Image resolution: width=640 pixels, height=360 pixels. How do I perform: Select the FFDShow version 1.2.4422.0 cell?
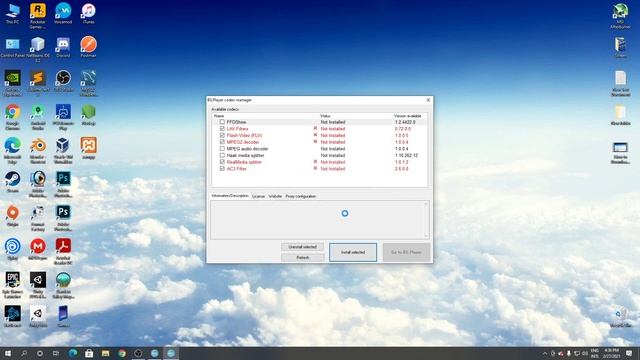coord(405,122)
